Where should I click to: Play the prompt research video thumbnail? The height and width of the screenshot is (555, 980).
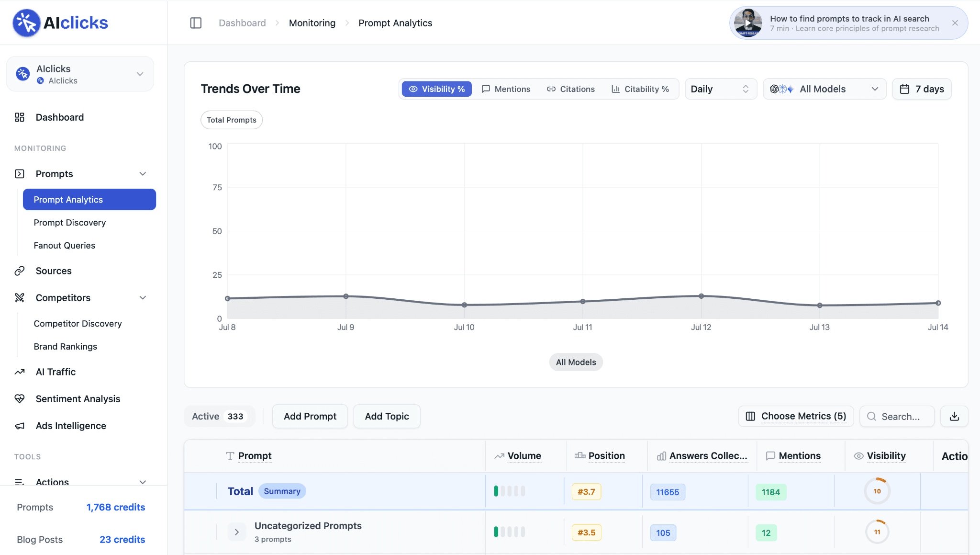(x=748, y=23)
